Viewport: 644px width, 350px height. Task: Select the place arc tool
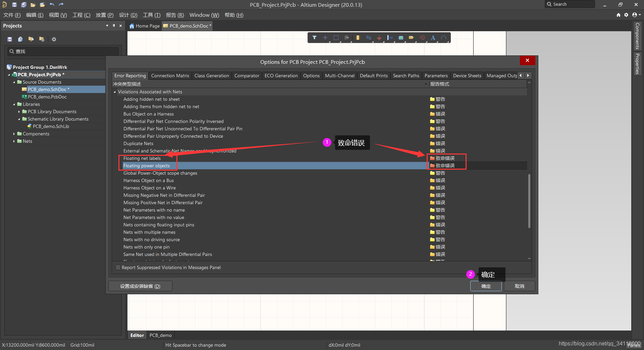point(444,38)
